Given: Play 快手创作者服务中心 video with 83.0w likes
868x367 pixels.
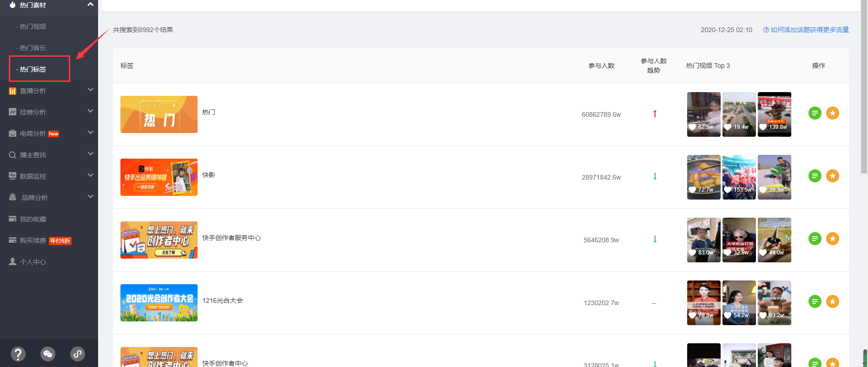Looking at the screenshot, I should click(x=704, y=240).
